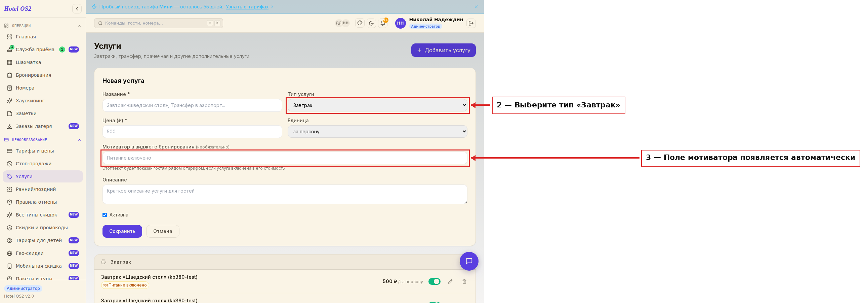Collapse the sidebar with the chevron button
This screenshot has height=303, width=868.
[x=77, y=9]
